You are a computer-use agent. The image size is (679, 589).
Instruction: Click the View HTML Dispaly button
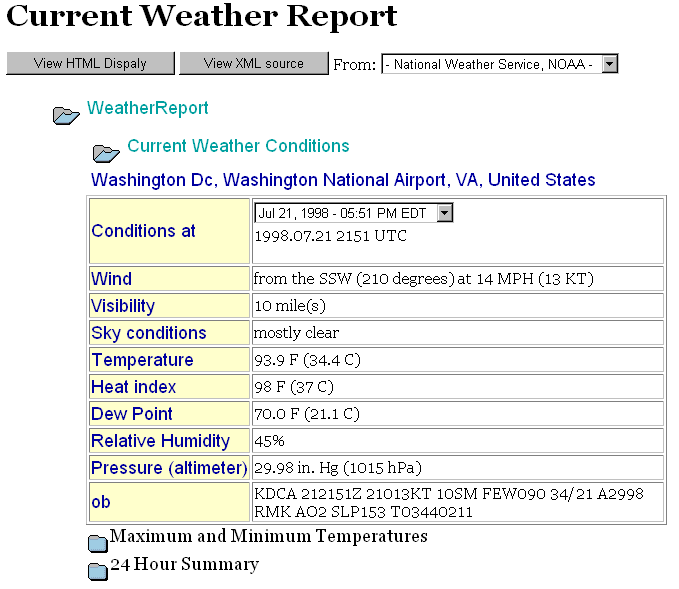coord(90,63)
